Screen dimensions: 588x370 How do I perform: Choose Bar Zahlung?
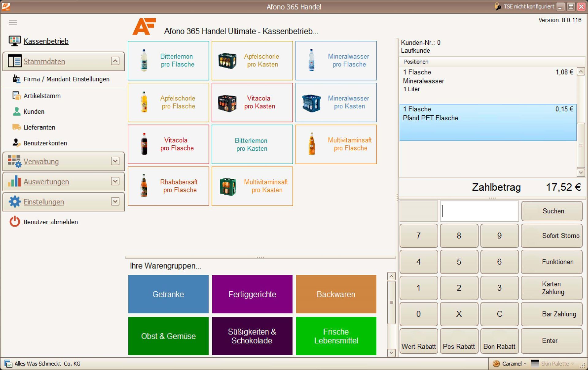[552, 314]
